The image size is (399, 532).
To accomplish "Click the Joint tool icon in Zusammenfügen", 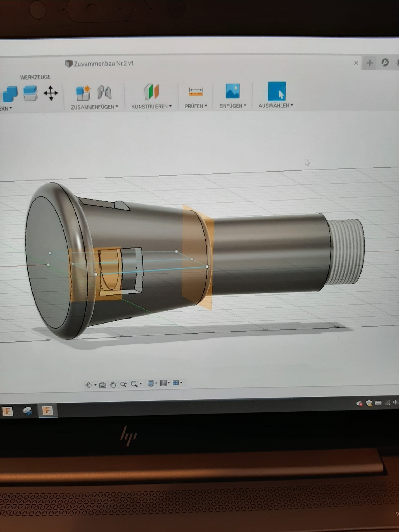I will point(104,92).
